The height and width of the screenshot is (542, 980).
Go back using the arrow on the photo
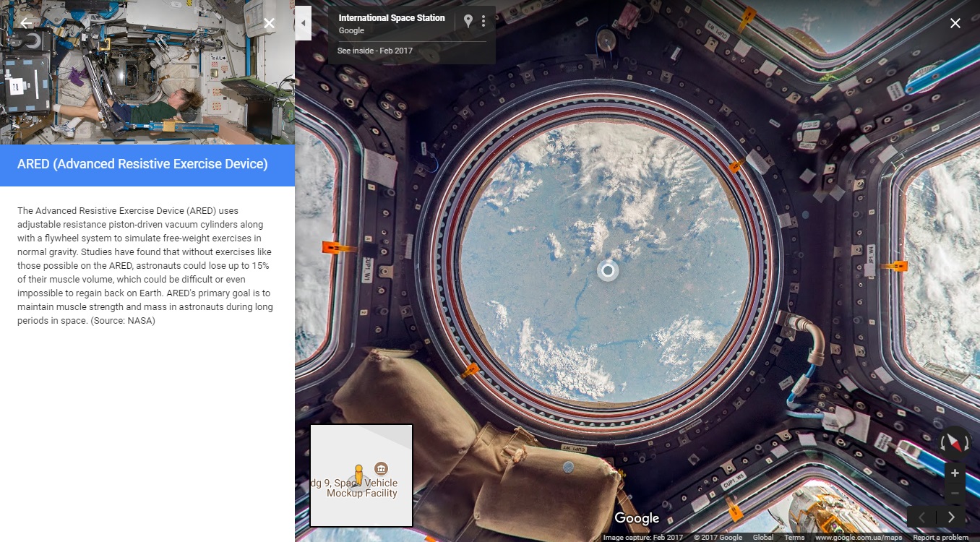pos(26,23)
